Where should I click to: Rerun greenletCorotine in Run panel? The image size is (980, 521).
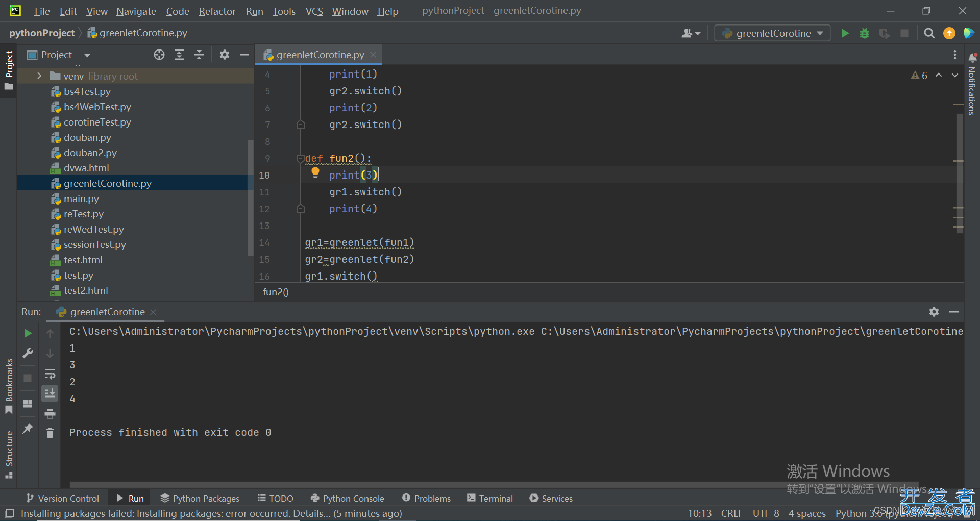pyautogui.click(x=28, y=333)
